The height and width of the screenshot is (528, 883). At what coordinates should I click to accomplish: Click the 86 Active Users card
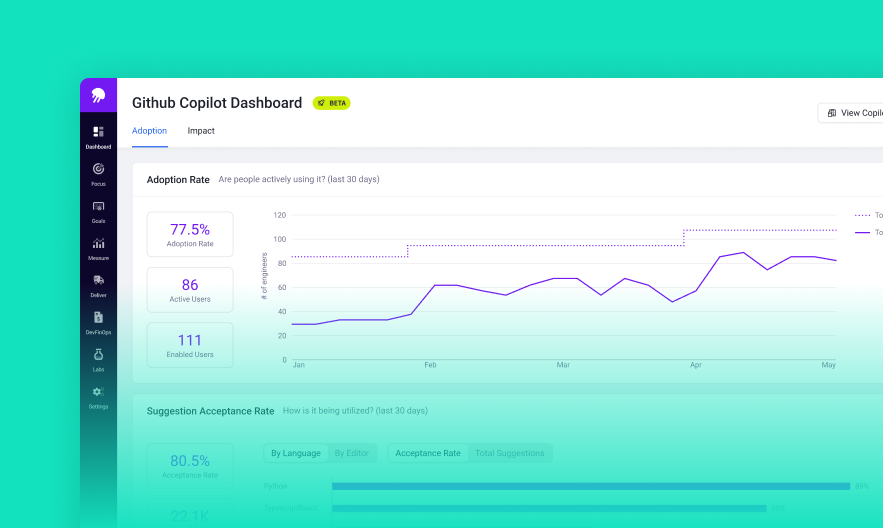click(x=190, y=290)
